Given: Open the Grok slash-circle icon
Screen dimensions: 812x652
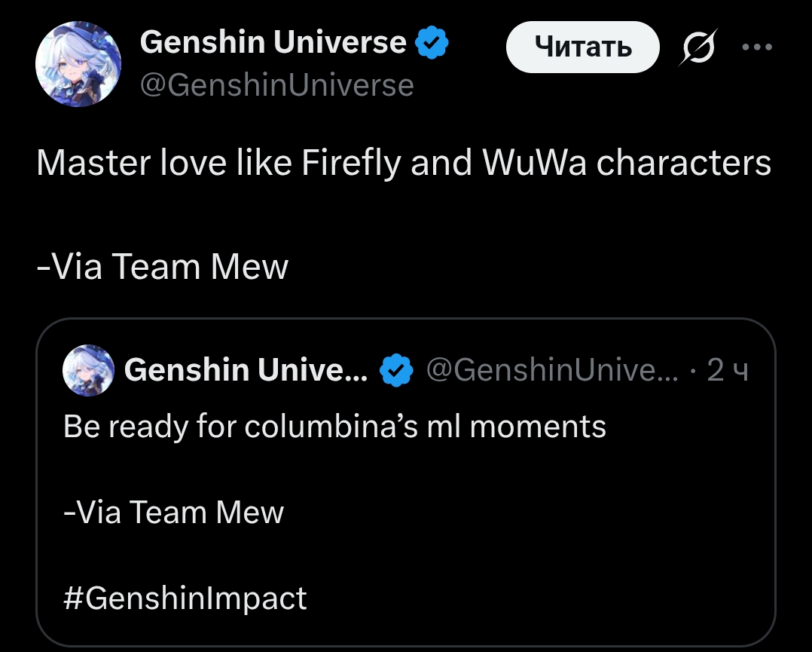Looking at the screenshot, I should pos(698,48).
